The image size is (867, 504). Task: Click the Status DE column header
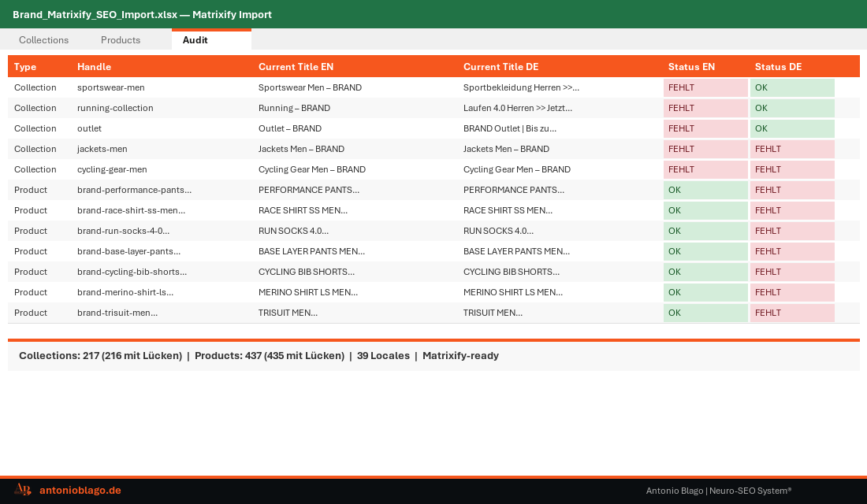tap(778, 66)
